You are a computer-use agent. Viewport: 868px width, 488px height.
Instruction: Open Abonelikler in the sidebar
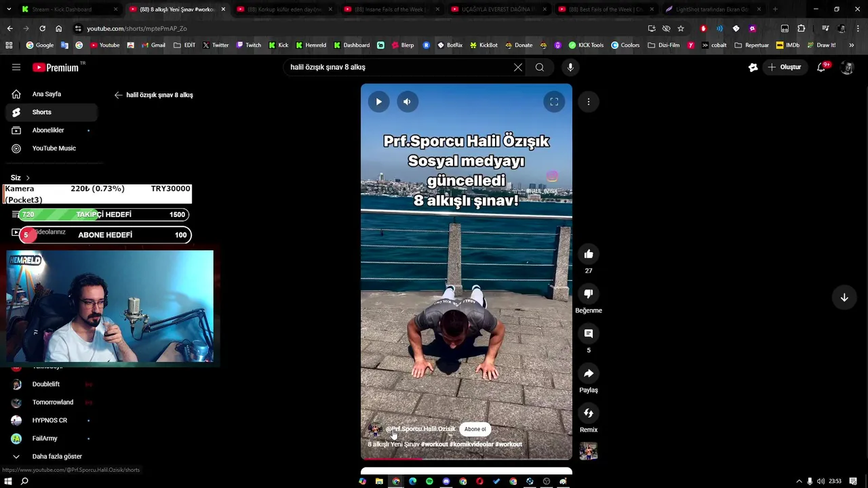[51, 130]
